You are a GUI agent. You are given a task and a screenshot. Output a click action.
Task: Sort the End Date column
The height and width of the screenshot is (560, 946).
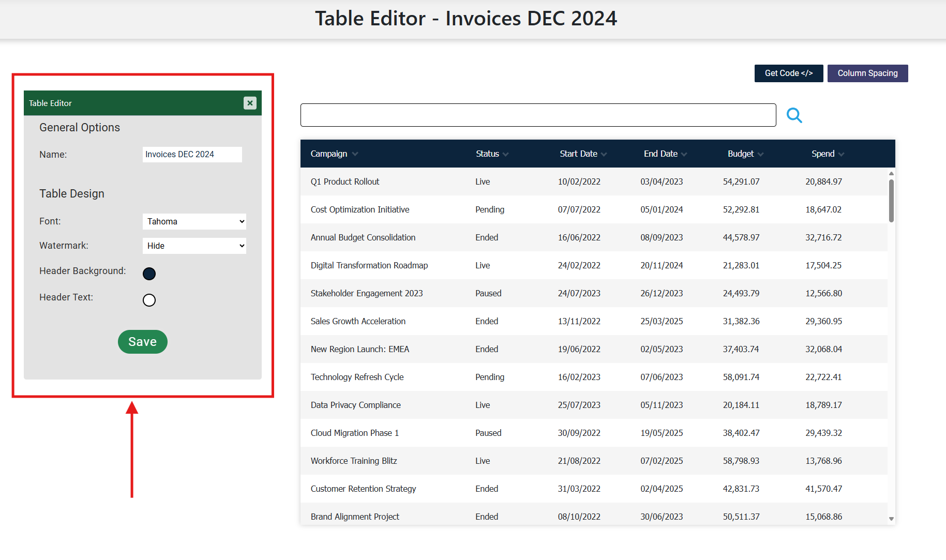pyautogui.click(x=684, y=154)
